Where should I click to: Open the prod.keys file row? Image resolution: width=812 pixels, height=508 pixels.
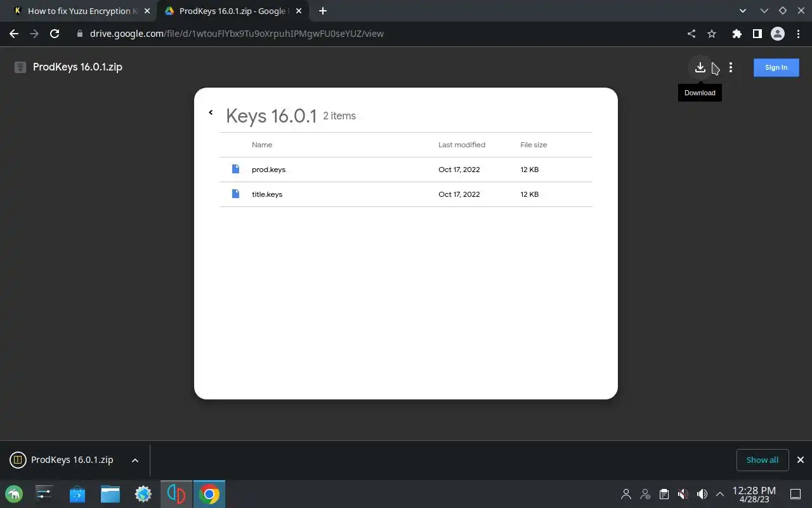pyautogui.click(x=406, y=170)
